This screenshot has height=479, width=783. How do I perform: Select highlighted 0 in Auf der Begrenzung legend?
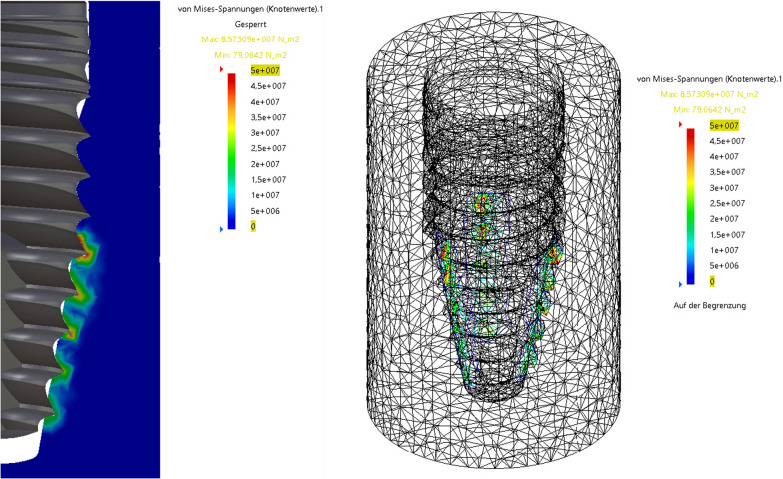tap(713, 282)
